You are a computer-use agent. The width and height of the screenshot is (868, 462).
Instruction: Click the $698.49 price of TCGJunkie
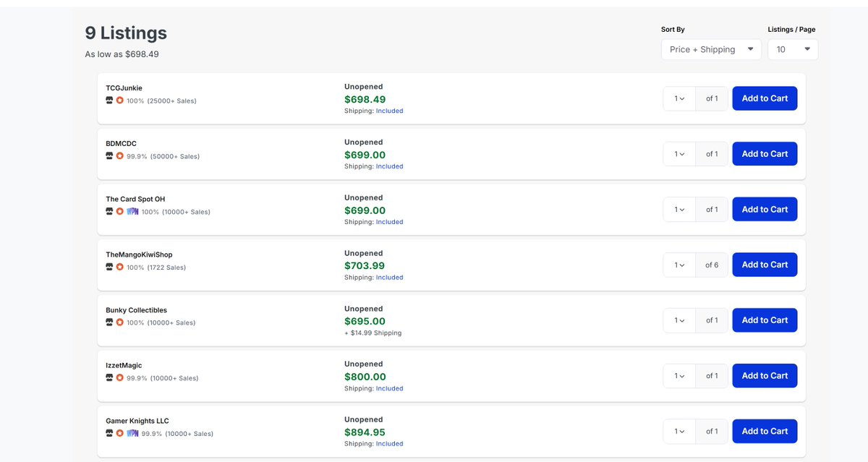coord(365,99)
